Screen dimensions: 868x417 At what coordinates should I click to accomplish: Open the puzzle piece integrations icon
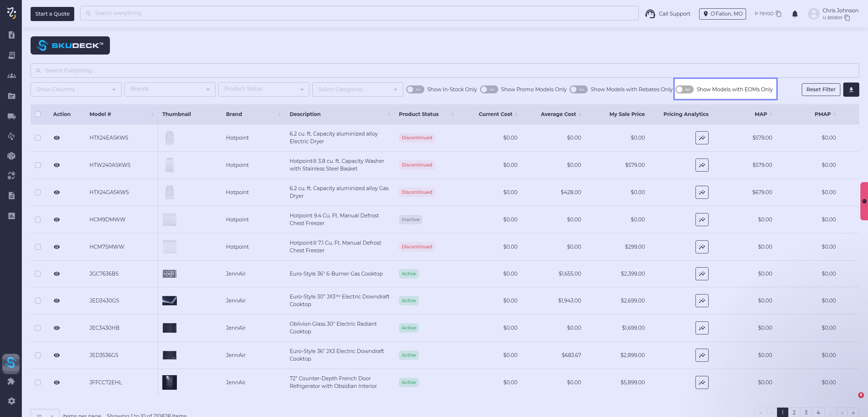point(11,381)
